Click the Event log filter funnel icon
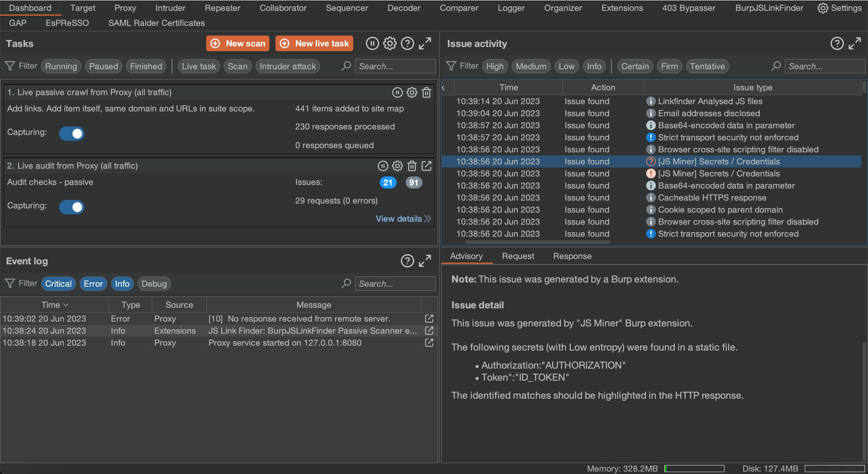Screen dimensions: 868x474 (x=10, y=283)
